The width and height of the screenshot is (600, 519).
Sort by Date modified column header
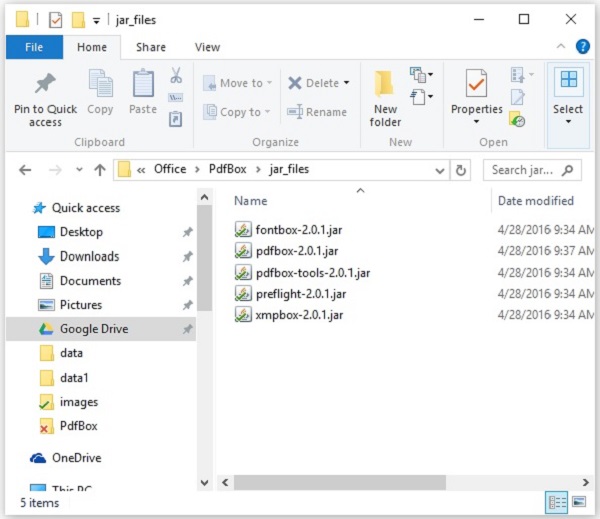click(x=536, y=201)
